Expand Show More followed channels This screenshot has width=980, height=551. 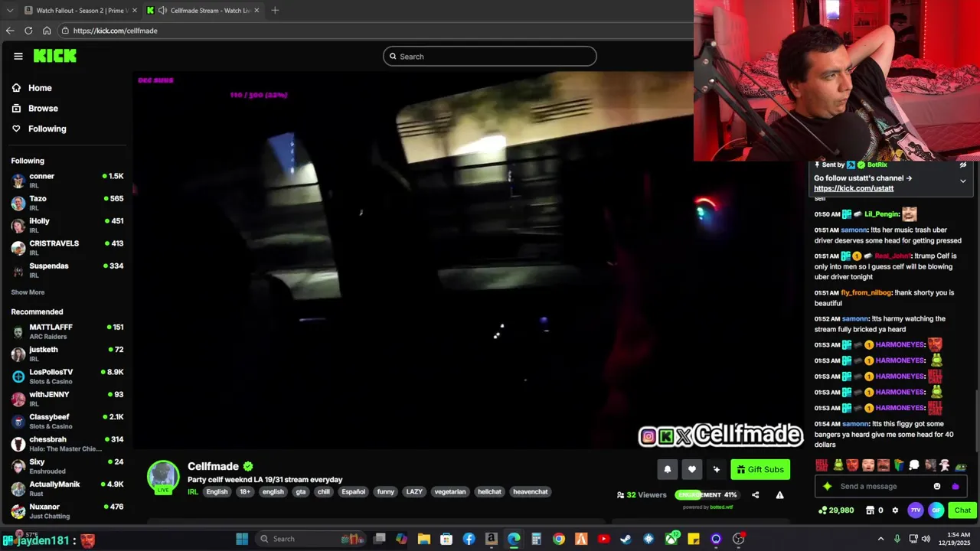(x=28, y=292)
